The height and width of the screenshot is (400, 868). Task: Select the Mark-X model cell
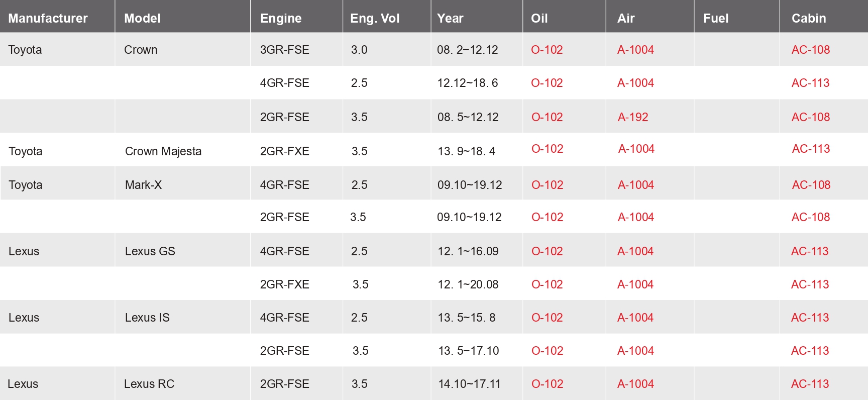pos(143,185)
